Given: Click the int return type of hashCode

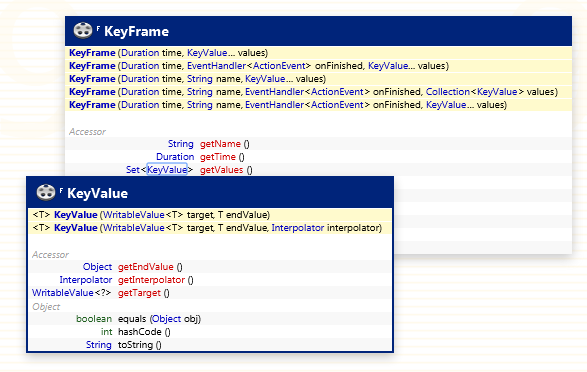Looking at the screenshot, I should (106, 332).
